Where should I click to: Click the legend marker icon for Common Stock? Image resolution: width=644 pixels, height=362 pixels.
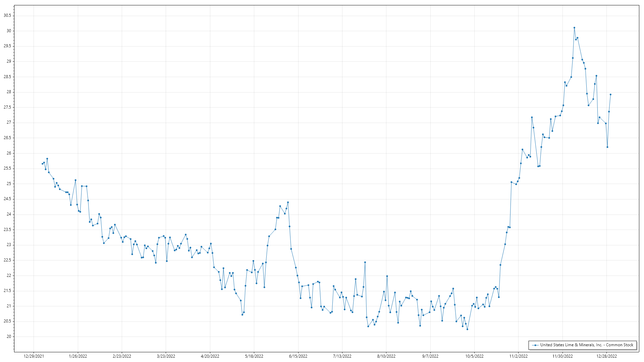[535, 345]
